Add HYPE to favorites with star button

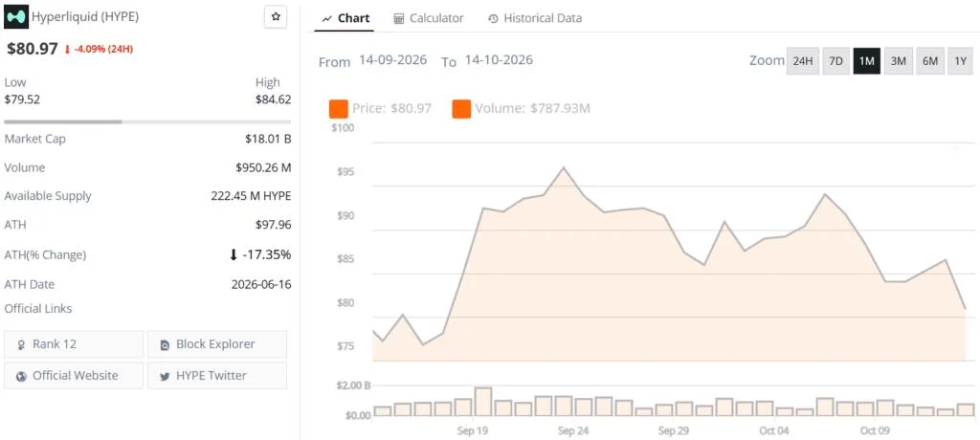coord(276,17)
